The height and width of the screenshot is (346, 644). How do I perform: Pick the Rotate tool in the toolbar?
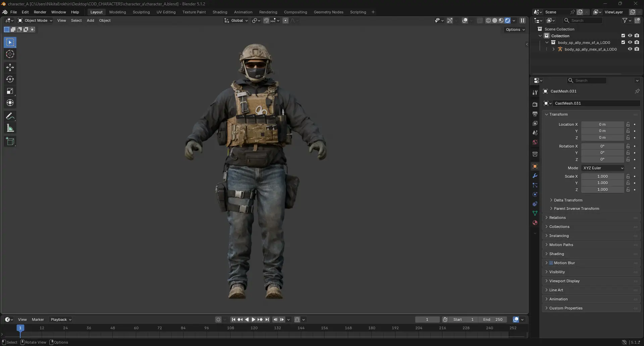10,79
